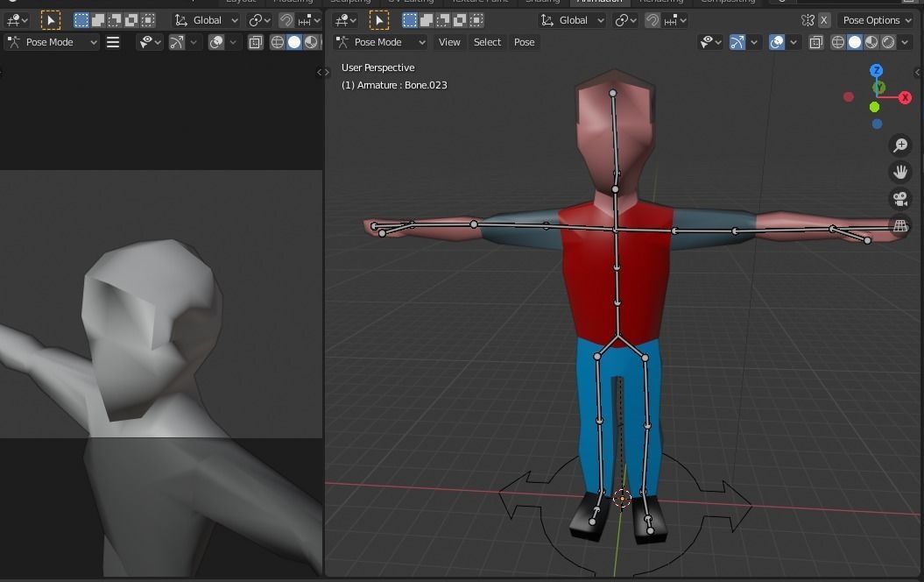Screen dimensions: 924x582
Task: Open gizmo options dropdown in right viewport
Action: 754,42
